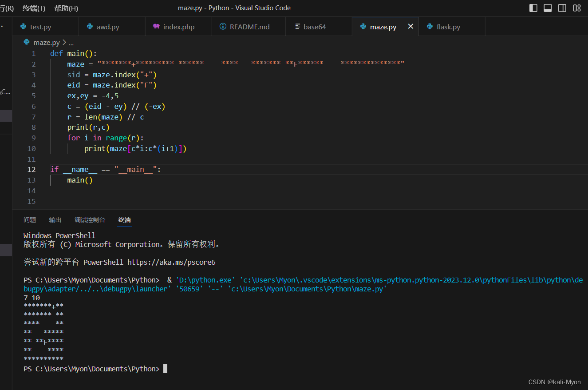Click maze output row containing F
The height and width of the screenshot is (390, 588).
pos(43,341)
